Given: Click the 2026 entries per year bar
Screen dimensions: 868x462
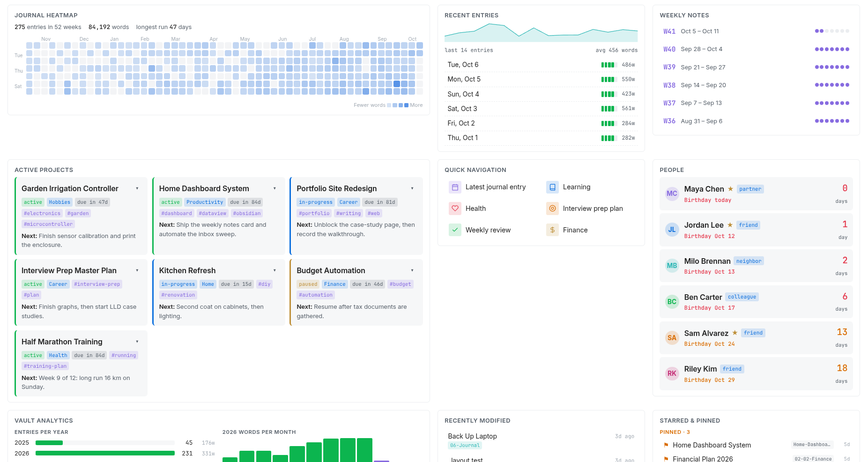Looking at the screenshot, I should point(105,453).
